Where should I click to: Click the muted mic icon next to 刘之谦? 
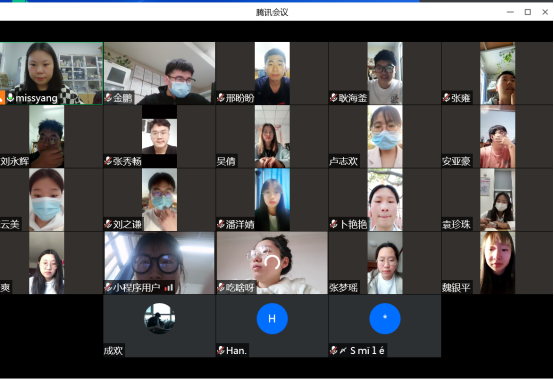[108, 224]
